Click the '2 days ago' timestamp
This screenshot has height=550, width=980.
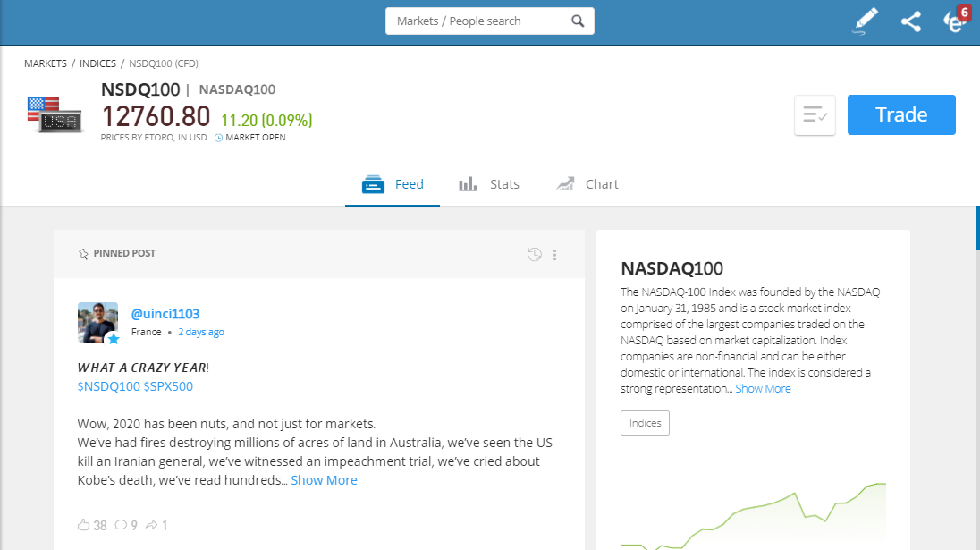pyautogui.click(x=201, y=332)
